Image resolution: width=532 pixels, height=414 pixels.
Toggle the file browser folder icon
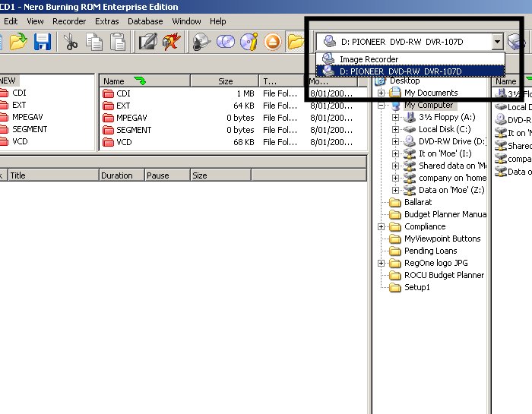click(x=295, y=42)
